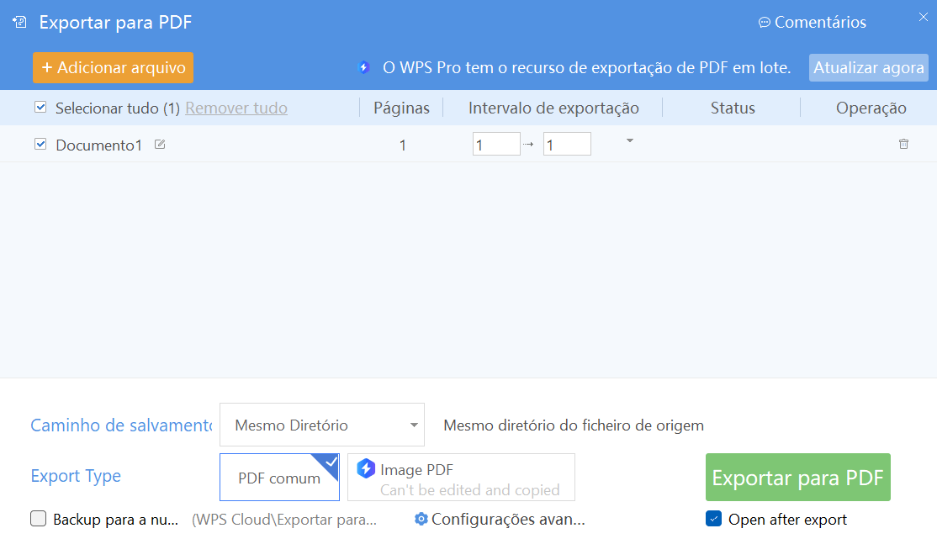Switch to Image PDF export type

click(461, 477)
